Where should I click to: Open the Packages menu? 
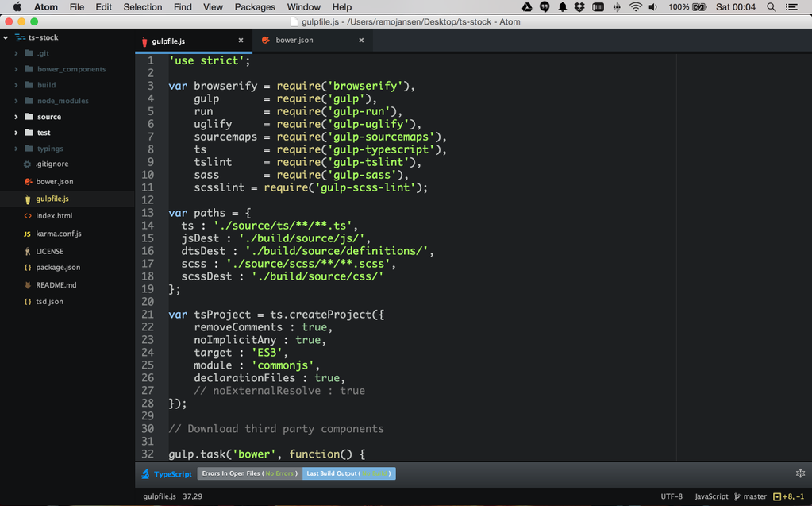(255, 7)
